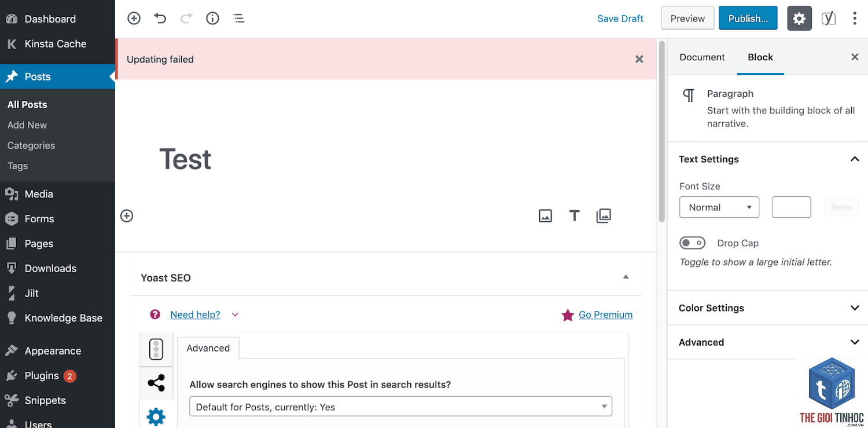This screenshot has height=428, width=868.
Task: Expand the Color Settings section
Action: click(x=767, y=308)
